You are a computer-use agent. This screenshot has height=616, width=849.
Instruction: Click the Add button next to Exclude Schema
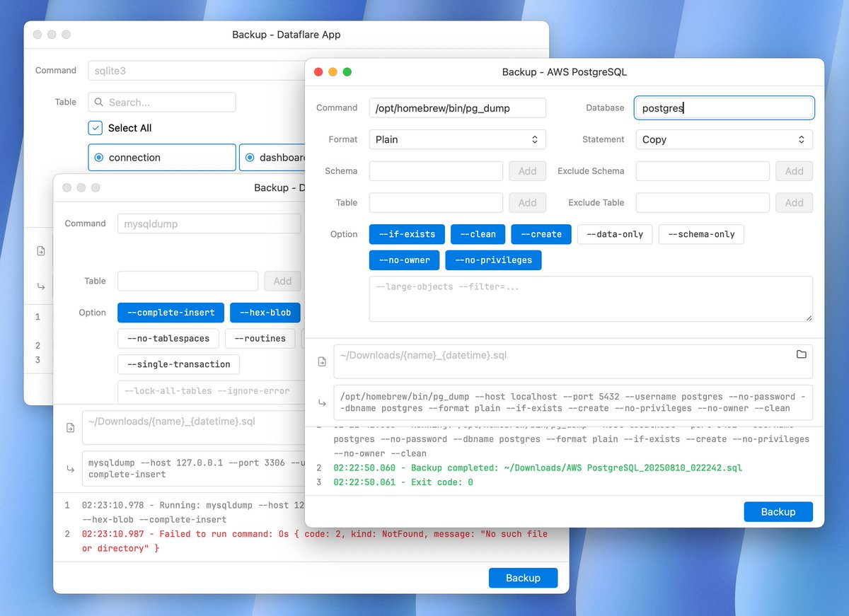pyautogui.click(x=795, y=171)
